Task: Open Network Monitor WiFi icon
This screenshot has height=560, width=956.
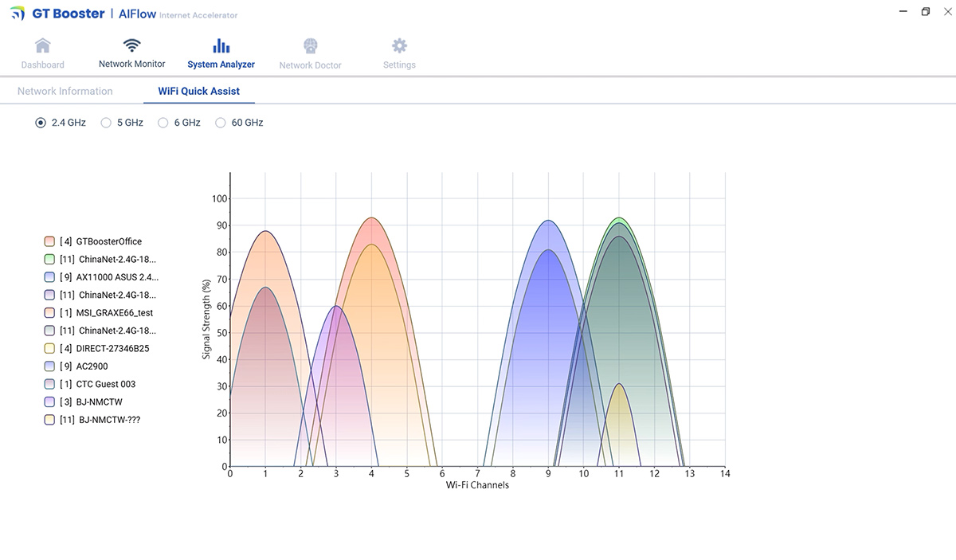Action: [x=132, y=45]
